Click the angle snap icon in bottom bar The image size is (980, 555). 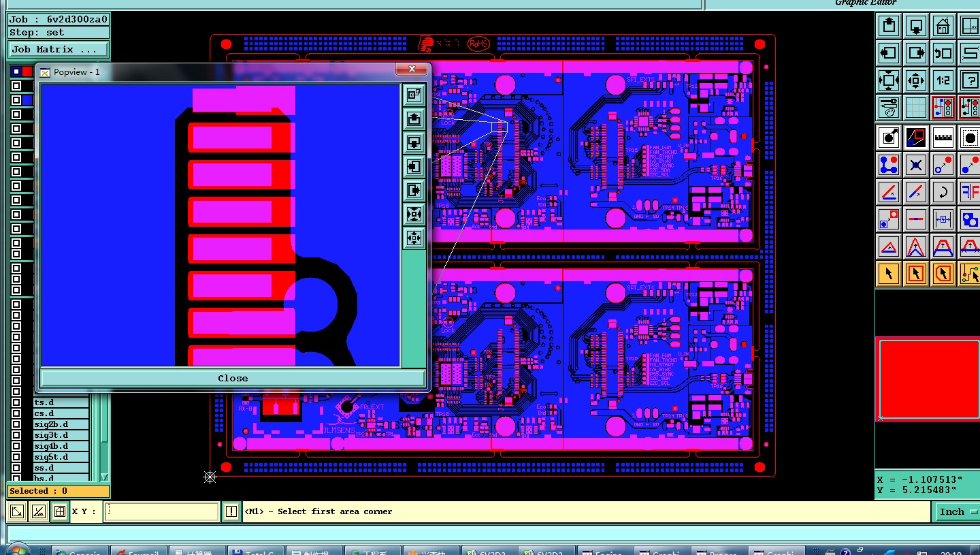39,511
